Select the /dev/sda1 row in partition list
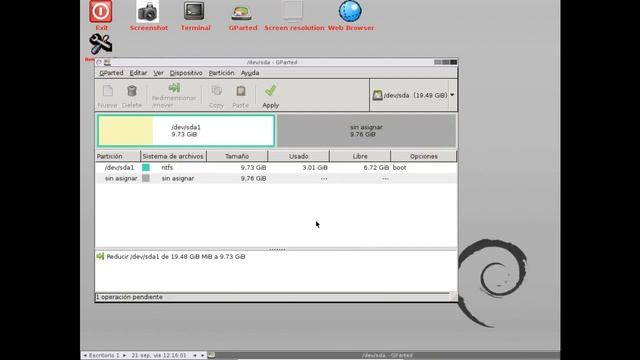Viewport: 640px width, 360px height. 276,168
